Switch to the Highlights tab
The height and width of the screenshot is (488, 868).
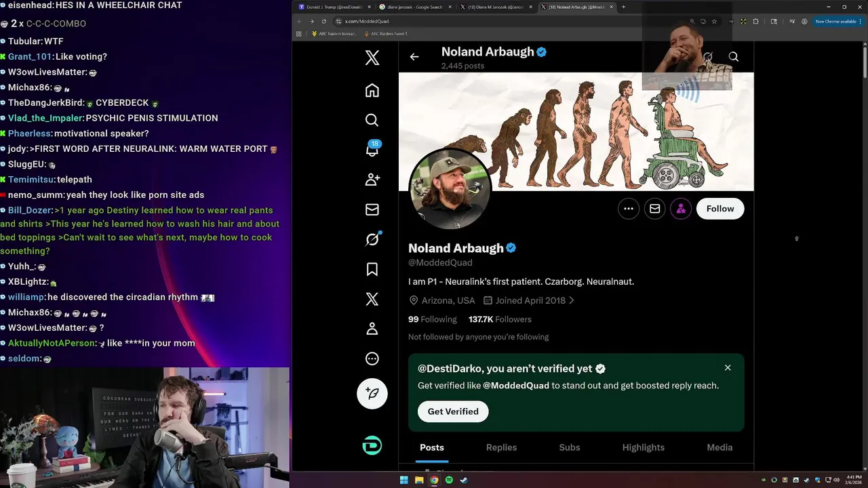(644, 447)
